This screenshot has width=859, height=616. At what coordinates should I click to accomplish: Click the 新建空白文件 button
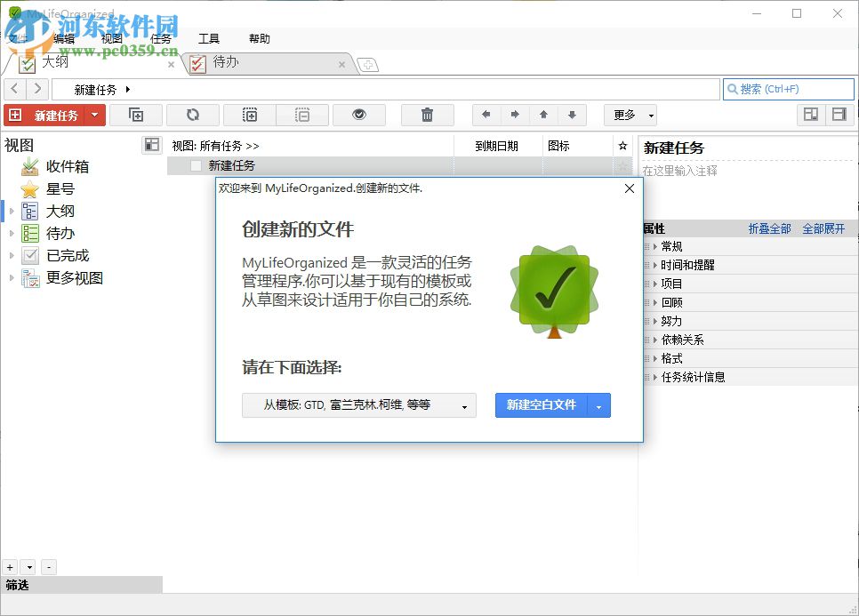coord(542,404)
